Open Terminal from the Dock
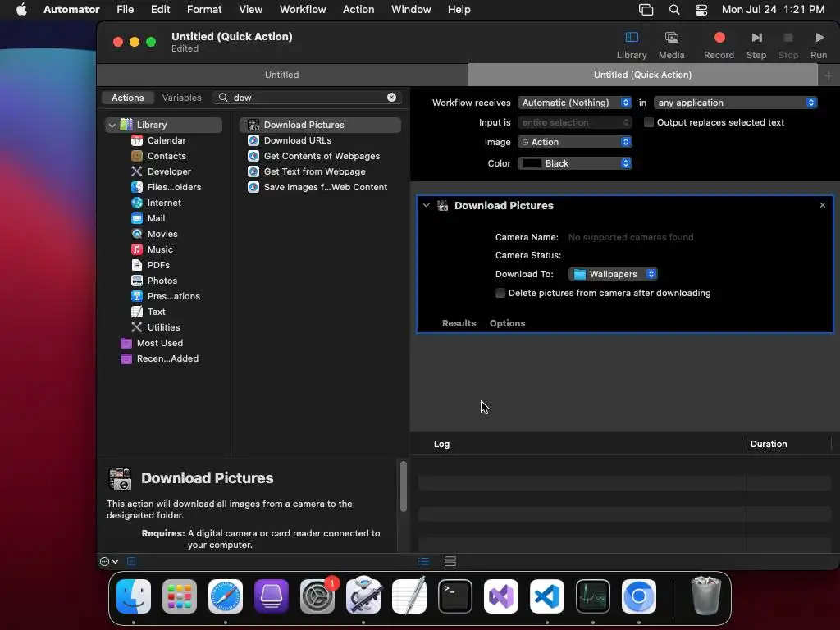 coord(454,596)
